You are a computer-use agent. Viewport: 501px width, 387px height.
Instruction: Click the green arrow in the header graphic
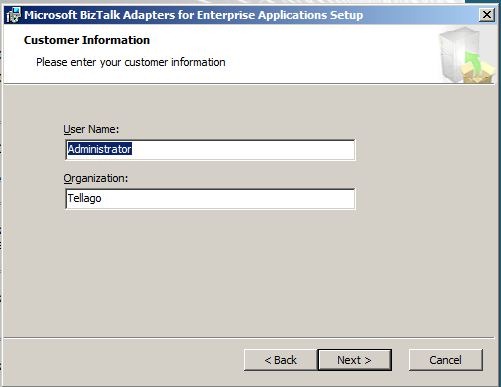473,60
